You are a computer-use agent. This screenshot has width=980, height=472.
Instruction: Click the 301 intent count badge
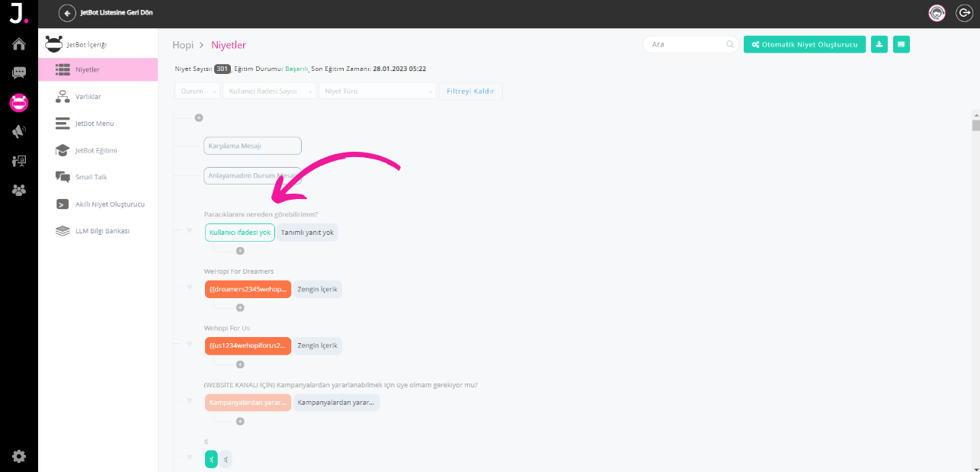point(223,69)
